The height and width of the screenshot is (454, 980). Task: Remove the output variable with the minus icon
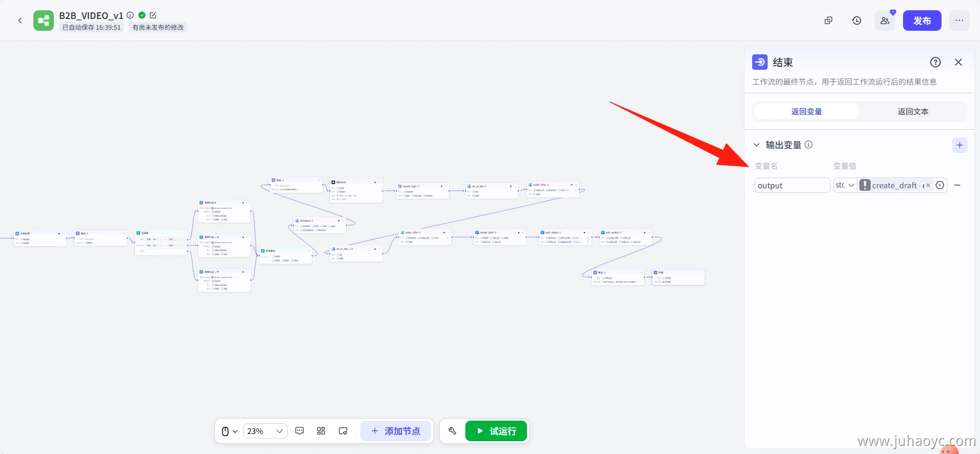click(957, 185)
